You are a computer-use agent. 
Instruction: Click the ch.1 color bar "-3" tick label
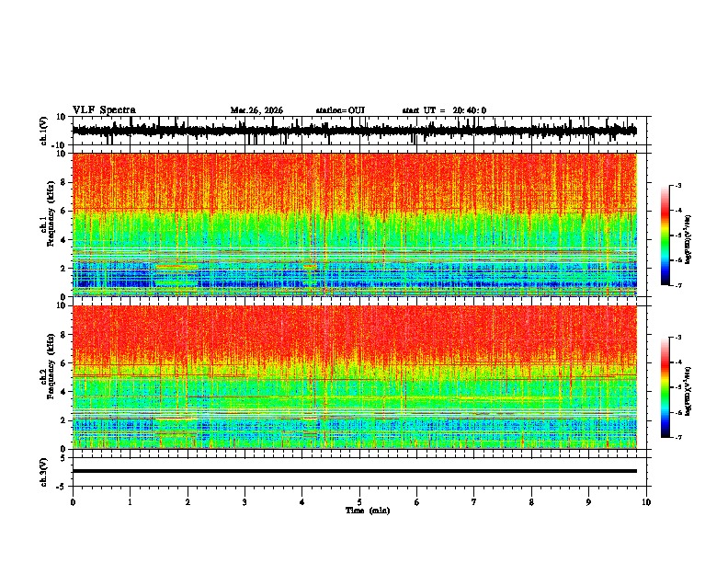(678, 185)
